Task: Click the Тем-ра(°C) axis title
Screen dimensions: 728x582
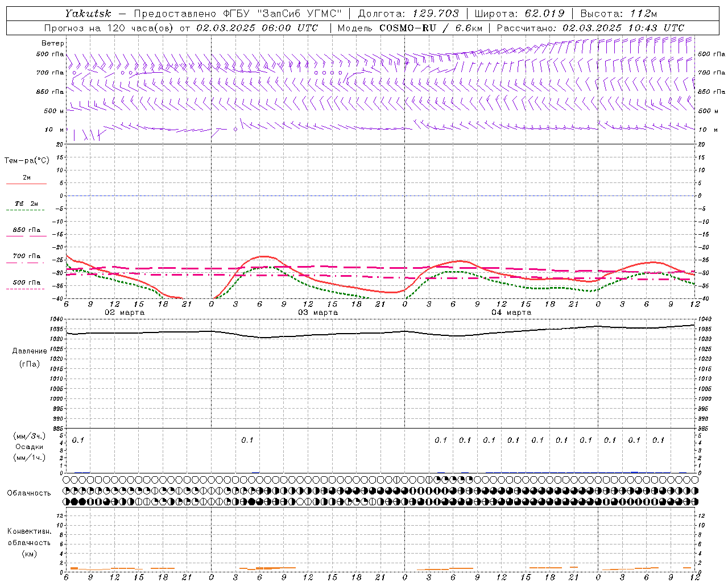Action: [x=27, y=161]
